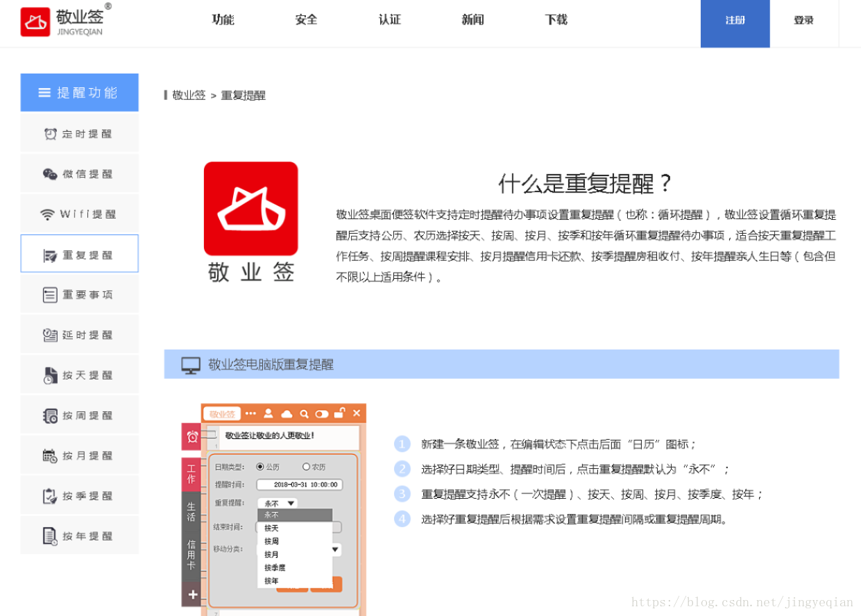This screenshot has height=616, width=861.
Task: Choose 按周 in the dropdown list
Action: click(x=295, y=541)
